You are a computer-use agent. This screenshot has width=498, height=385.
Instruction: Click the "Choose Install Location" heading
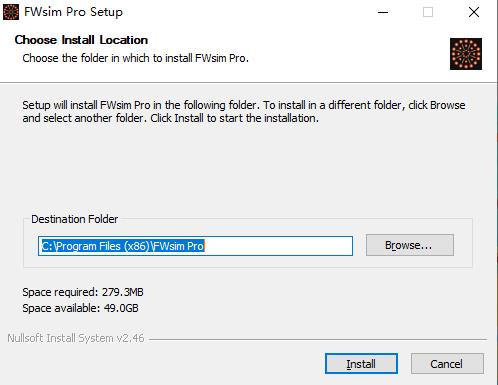[81, 40]
